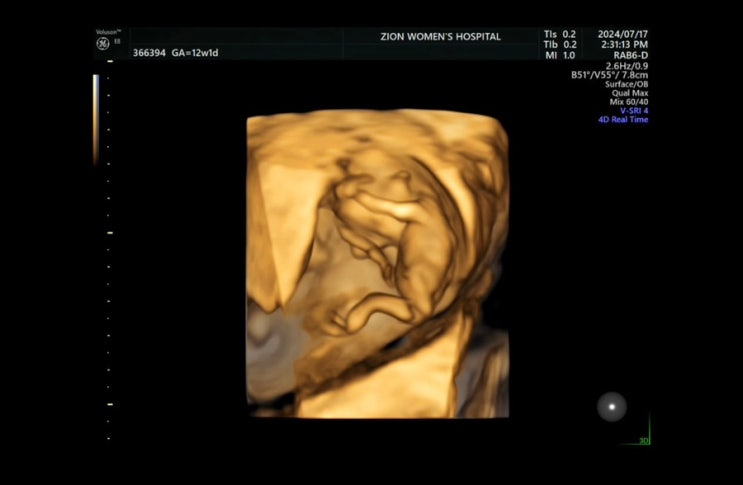Click the B51°/V55°/ 7.8cm parameter text

(609, 75)
